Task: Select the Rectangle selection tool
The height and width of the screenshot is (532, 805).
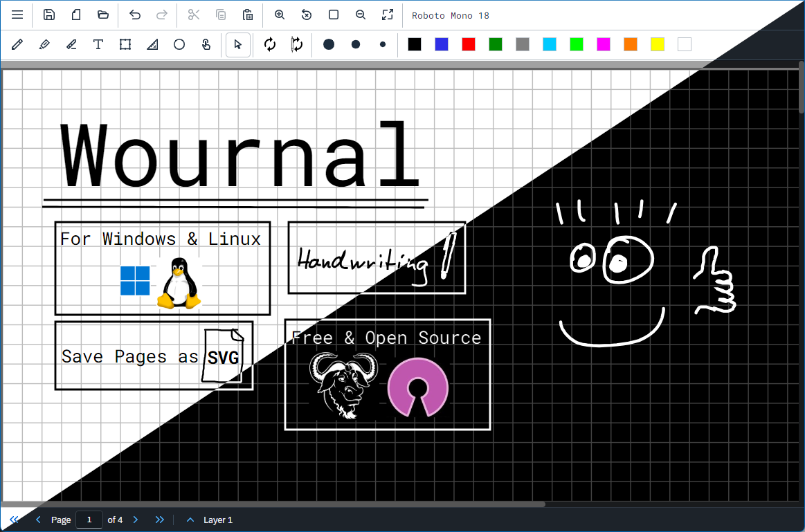Action: (125, 45)
